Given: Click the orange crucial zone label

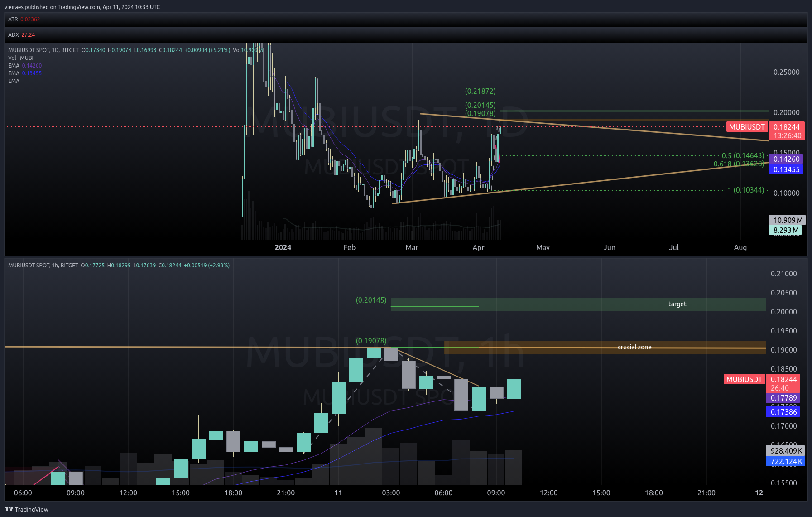Looking at the screenshot, I should [x=634, y=348].
